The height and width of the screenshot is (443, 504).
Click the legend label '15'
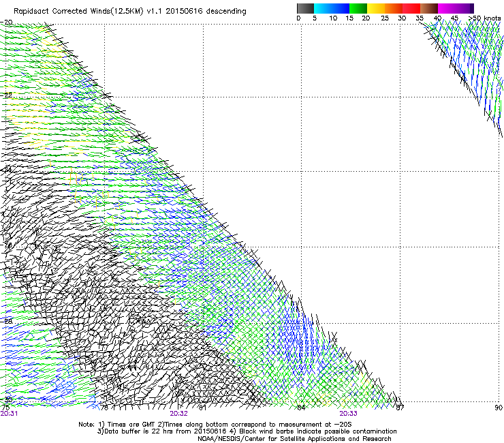[349, 18]
